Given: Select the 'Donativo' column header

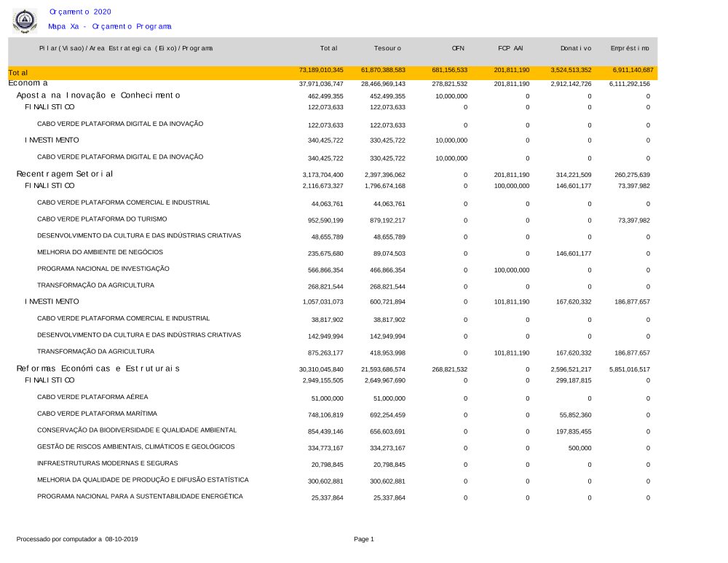Looking at the screenshot, I should [x=576, y=48].
